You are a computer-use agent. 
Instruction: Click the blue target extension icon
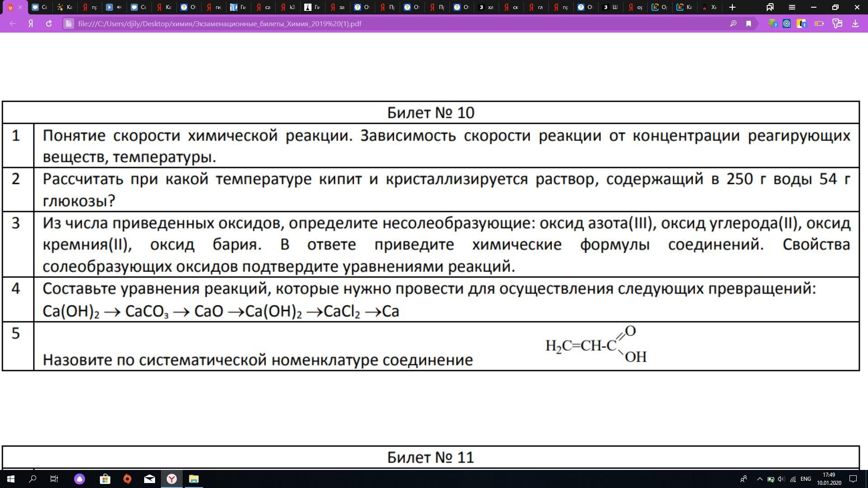(x=787, y=23)
